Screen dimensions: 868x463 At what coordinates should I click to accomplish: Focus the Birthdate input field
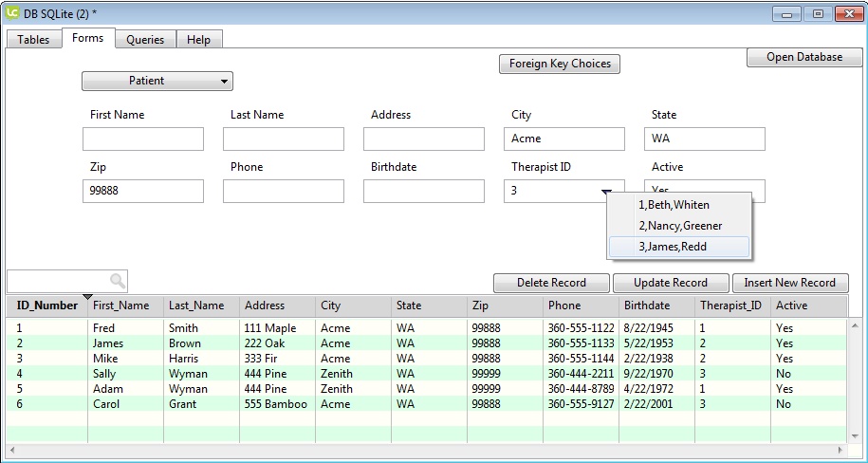point(424,192)
